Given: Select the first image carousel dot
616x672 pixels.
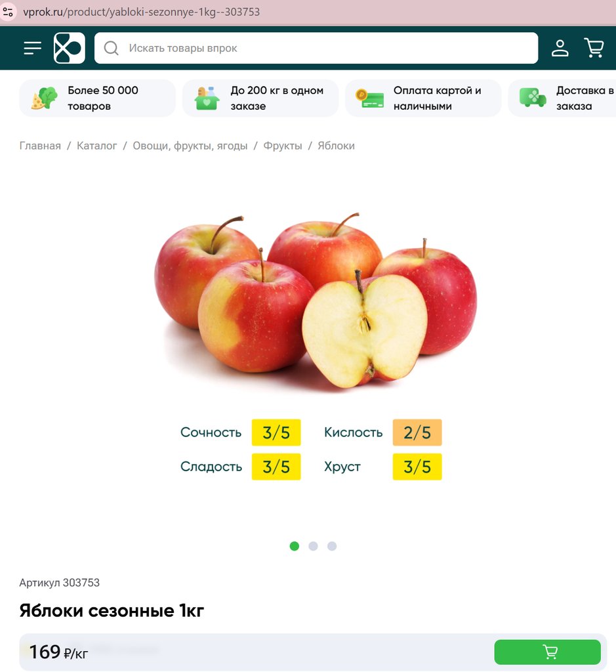Looking at the screenshot, I should [295, 546].
